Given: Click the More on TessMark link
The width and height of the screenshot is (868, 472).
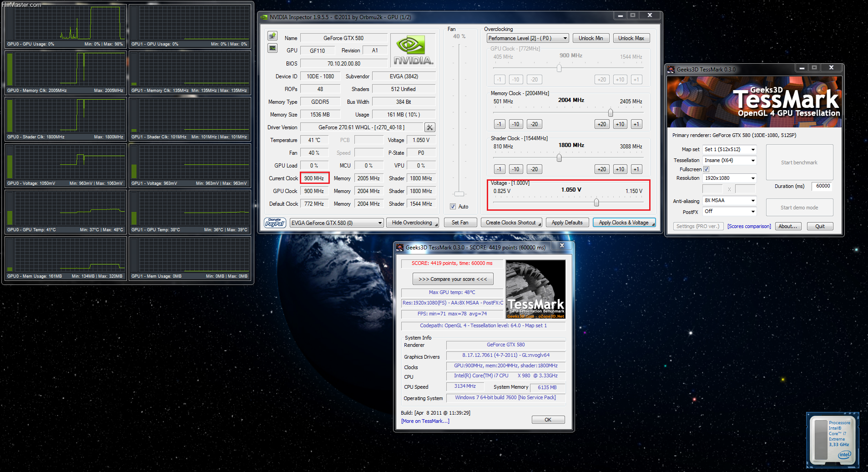Looking at the screenshot, I should coord(425,421).
